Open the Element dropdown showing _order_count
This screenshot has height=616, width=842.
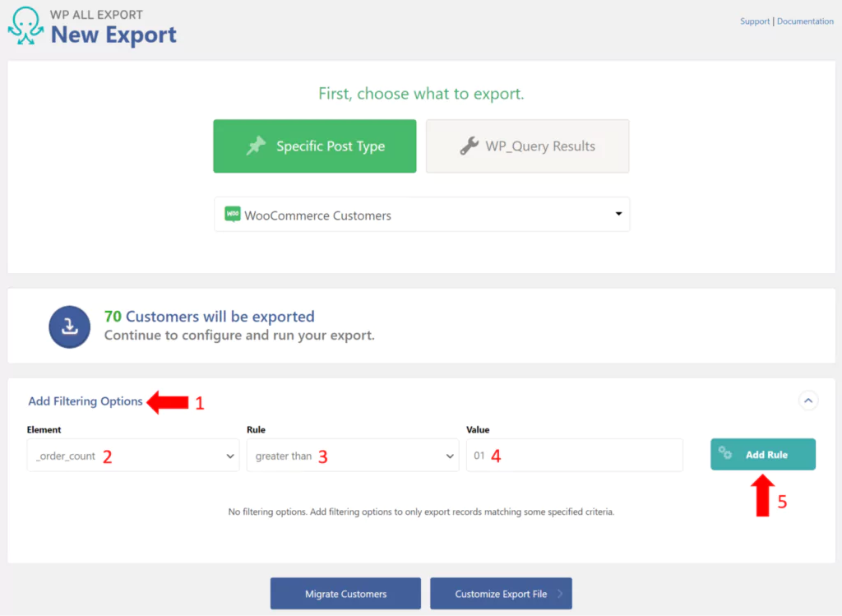click(133, 456)
